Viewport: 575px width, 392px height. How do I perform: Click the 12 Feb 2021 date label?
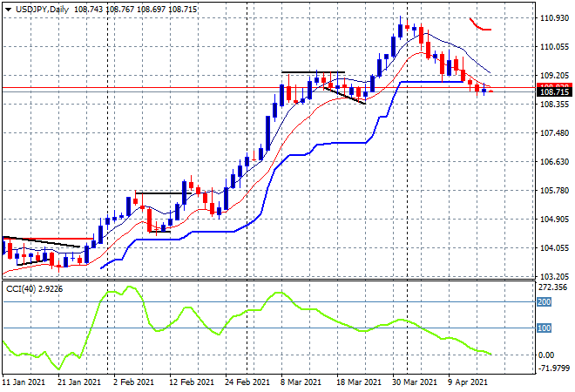(192, 382)
